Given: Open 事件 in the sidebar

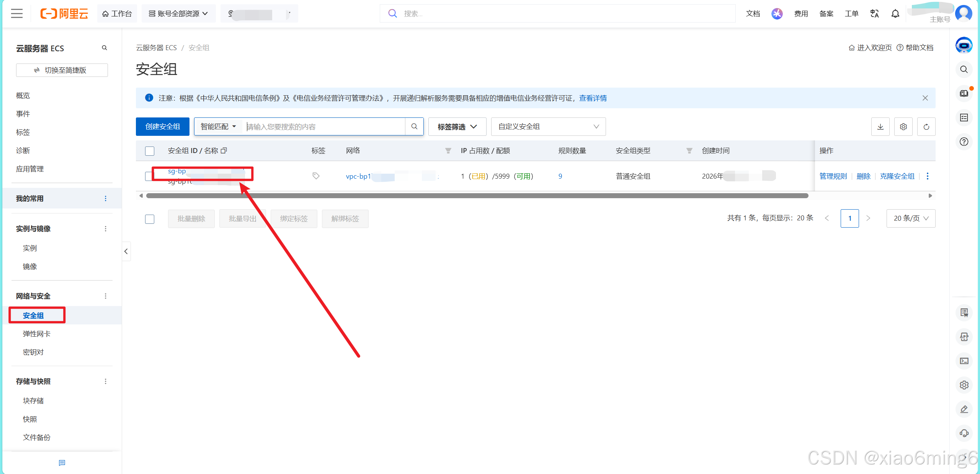Looking at the screenshot, I should [23, 114].
